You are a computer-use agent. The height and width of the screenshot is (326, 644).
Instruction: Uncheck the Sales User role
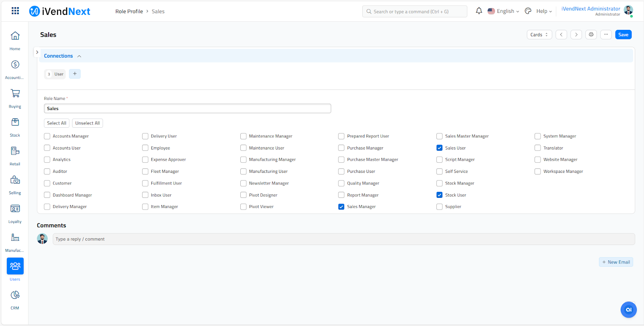tap(440, 148)
